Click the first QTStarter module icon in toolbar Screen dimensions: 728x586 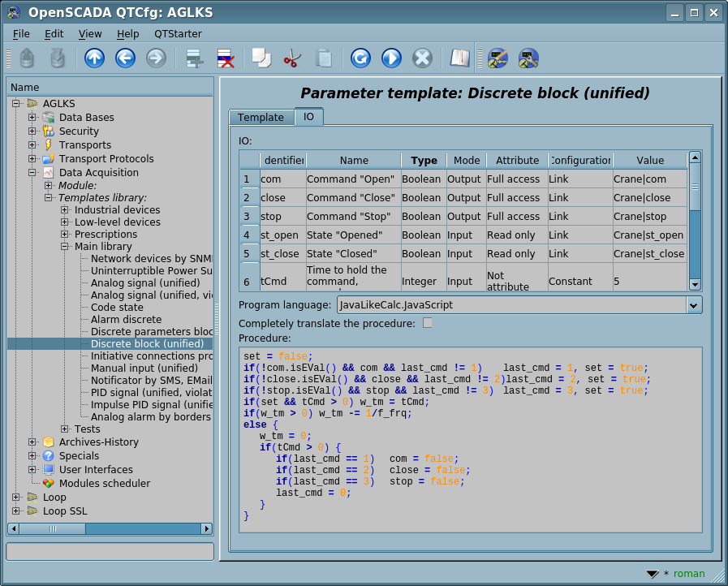498,58
